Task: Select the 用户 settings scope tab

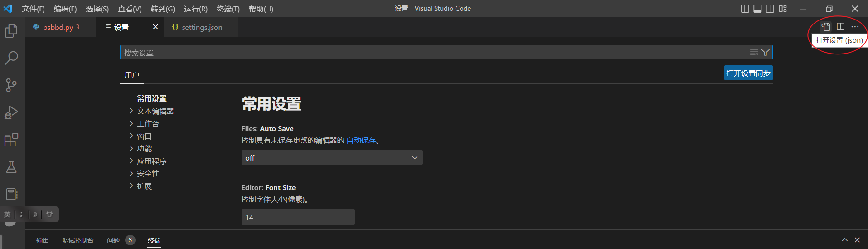Action: 132,75
